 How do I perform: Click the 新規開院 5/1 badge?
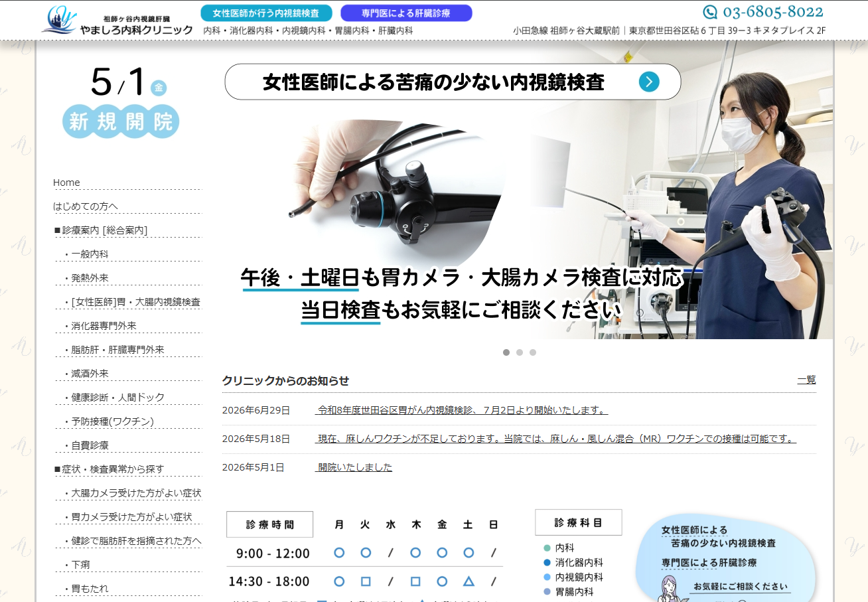[x=121, y=102]
